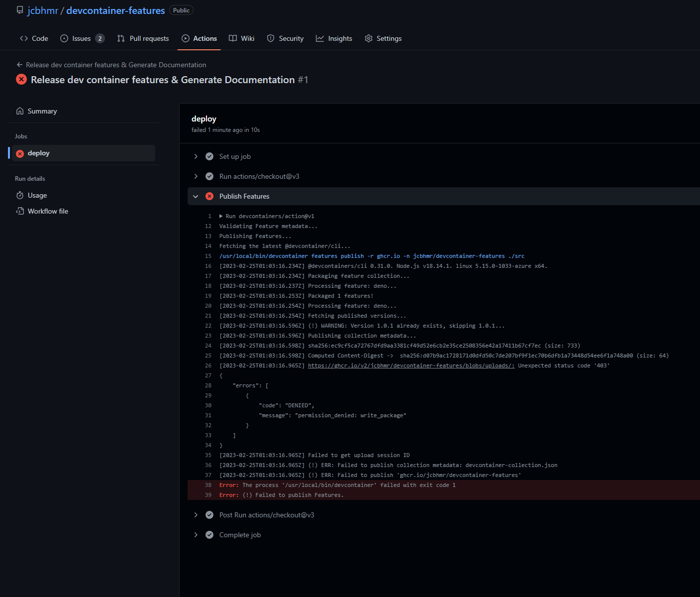Open the Insights tab
This screenshot has height=597, width=700.
tap(334, 38)
